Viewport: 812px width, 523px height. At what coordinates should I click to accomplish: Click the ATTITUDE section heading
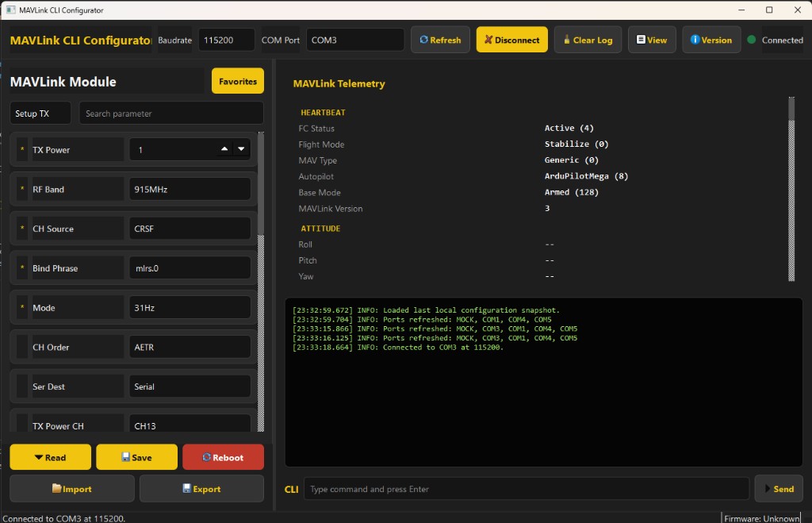pyautogui.click(x=320, y=229)
